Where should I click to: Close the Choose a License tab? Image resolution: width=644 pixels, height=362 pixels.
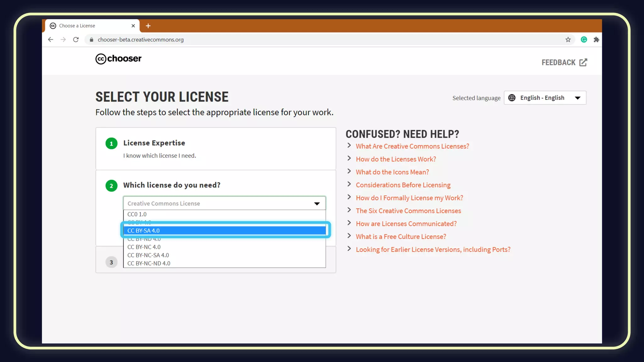click(x=133, y=26)
